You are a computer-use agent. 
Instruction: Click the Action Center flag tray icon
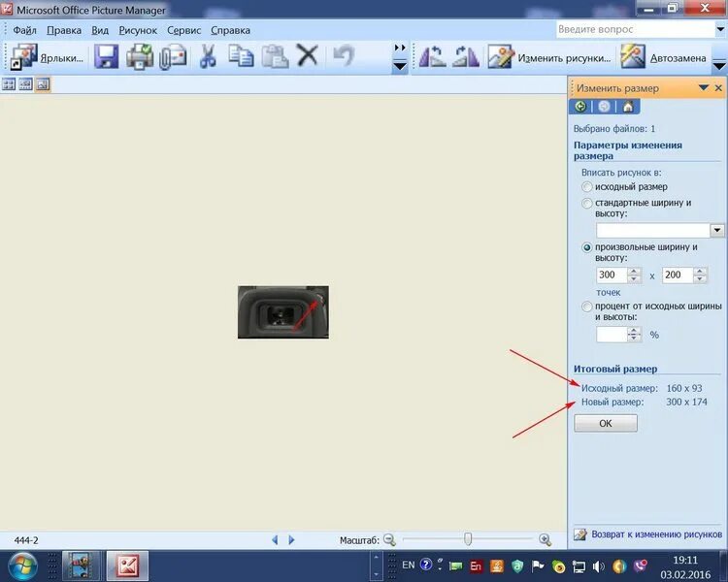click(x=538, y=566)
